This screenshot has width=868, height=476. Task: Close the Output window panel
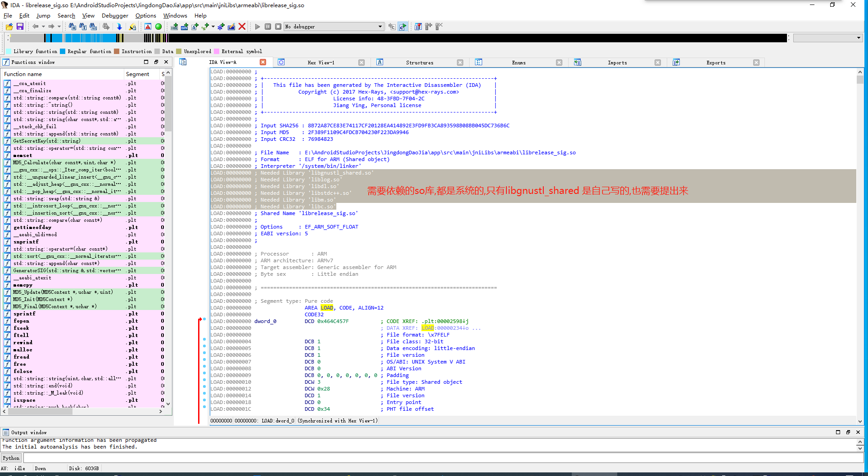858,432
